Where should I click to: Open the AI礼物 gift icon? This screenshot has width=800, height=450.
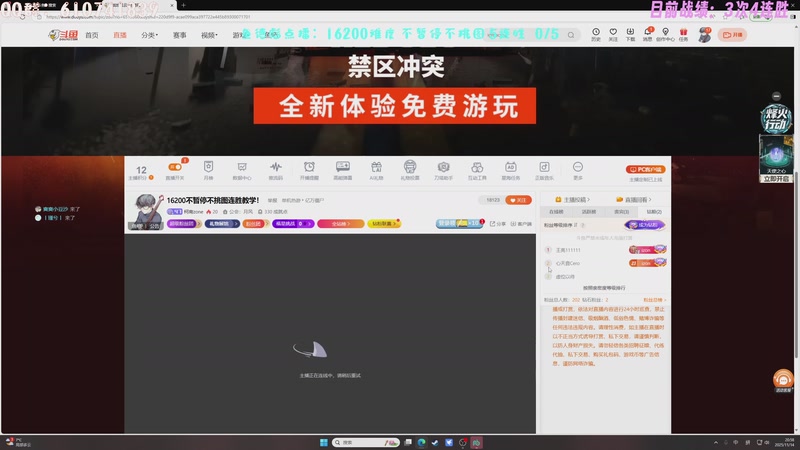377,170
